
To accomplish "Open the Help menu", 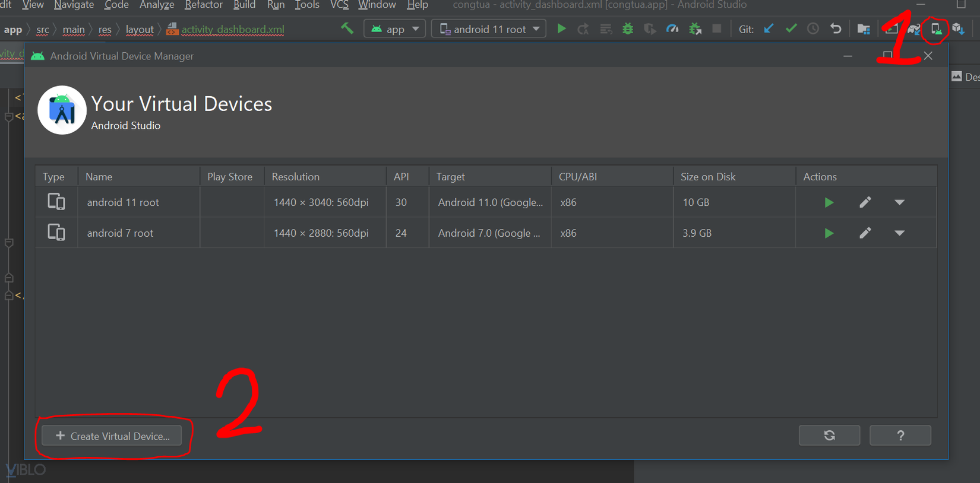I will [418, 5].
